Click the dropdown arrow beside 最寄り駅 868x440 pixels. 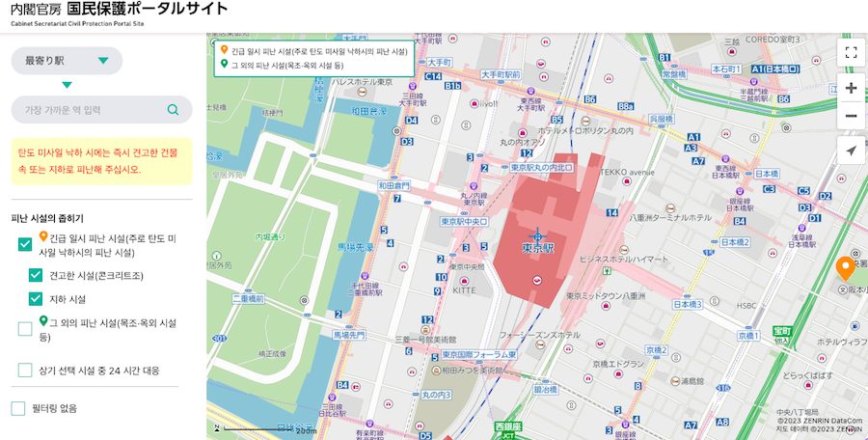click(x=103, y=61)
